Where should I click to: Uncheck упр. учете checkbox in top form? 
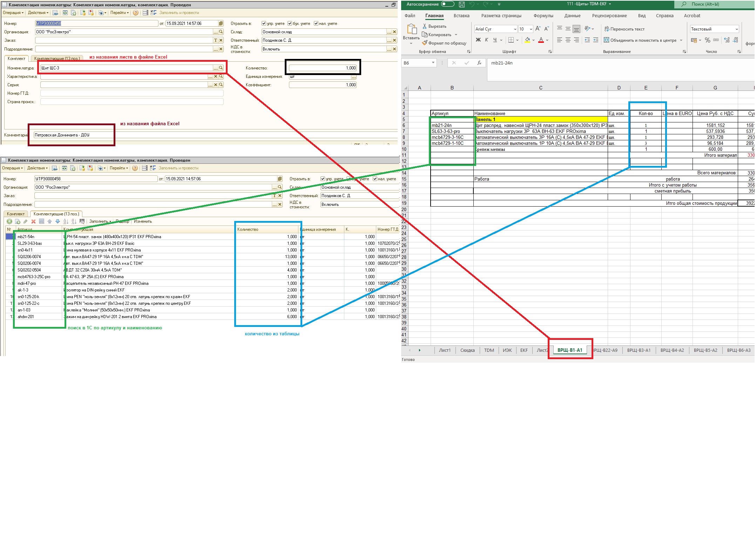coord(264,23)
